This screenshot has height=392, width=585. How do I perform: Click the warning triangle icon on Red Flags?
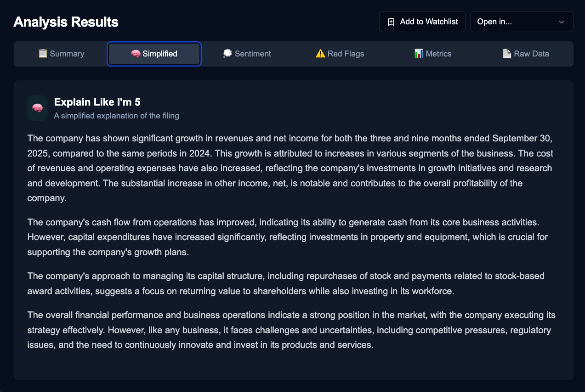320,54
